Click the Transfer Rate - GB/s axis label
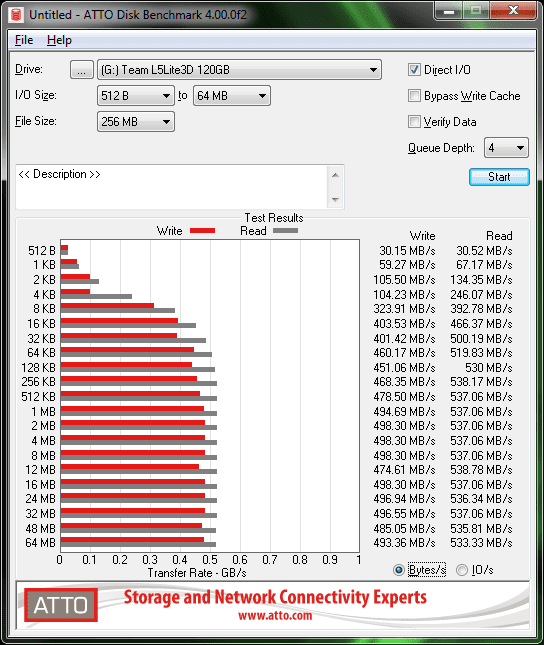The width and height of the screenshot is (544, 645). (197, 573)
